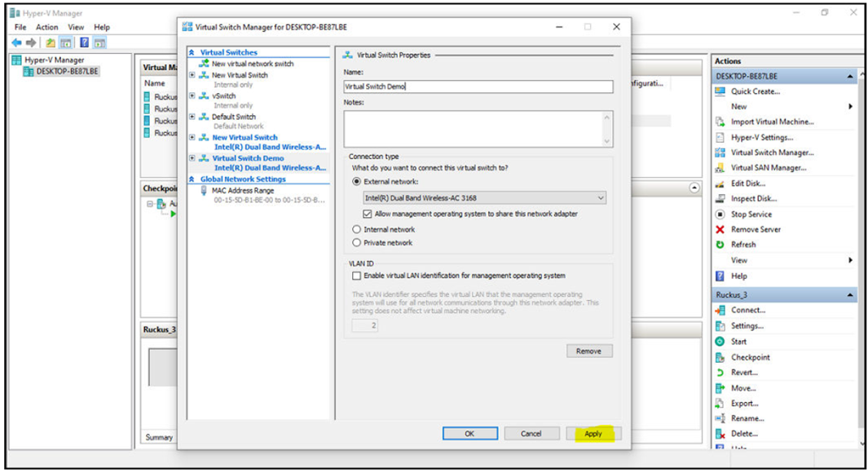Click the Checkpoint icon under Ruckus_3

(720, 357)
